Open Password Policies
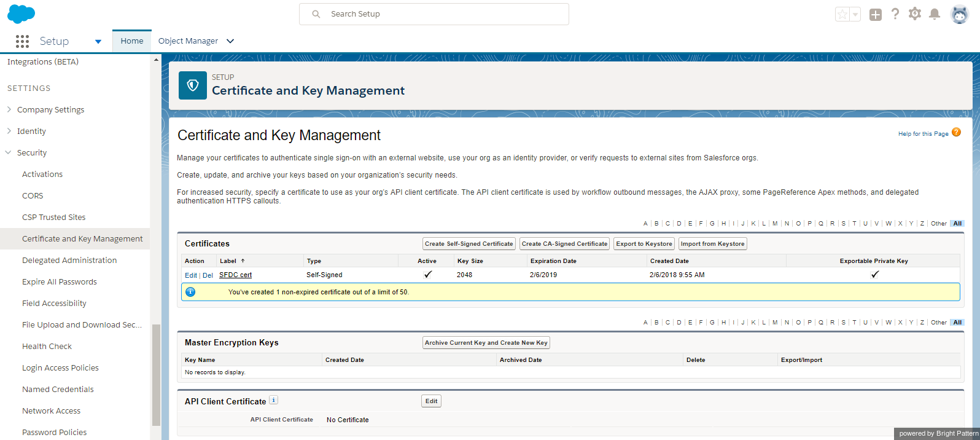980x440 pixels. [x=54, y=433]
